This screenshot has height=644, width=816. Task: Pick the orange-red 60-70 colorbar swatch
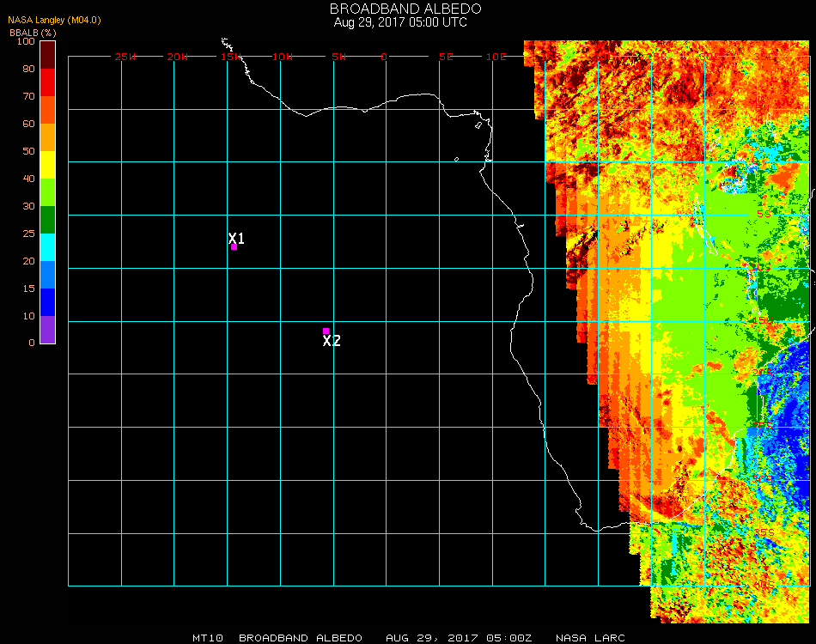click(48, 110)
